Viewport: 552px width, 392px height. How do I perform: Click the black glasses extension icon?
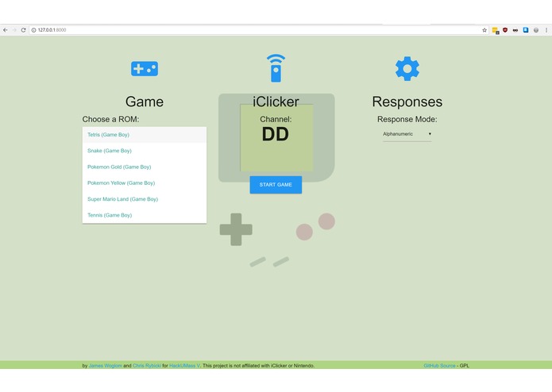click(x=515, y=30)
